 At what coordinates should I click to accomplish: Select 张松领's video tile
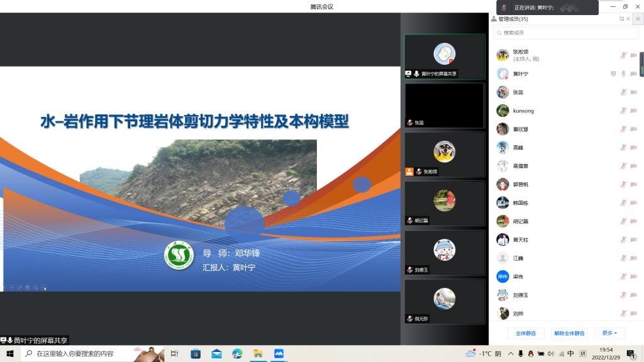[x=445, y=155]
